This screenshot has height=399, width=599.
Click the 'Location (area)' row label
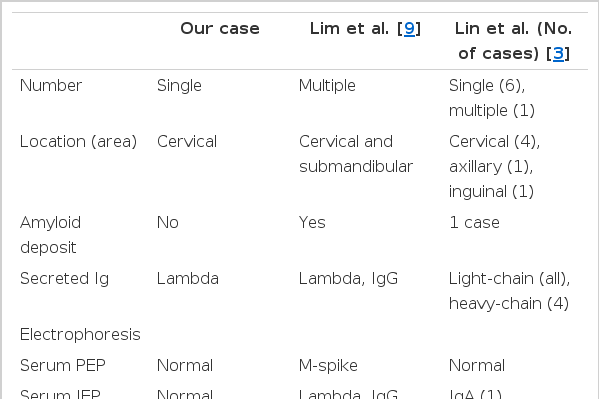[x=78, y=142]
